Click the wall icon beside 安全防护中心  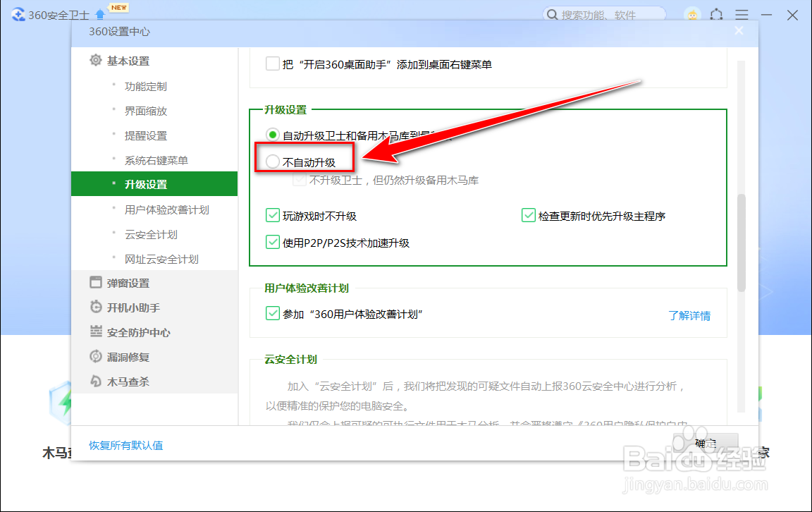click(x=96, y=331)
